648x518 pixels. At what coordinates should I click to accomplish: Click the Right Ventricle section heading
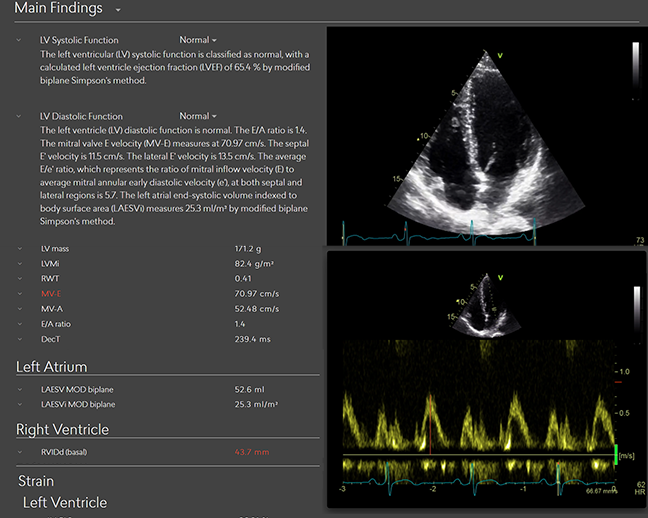tap(62, 430)
